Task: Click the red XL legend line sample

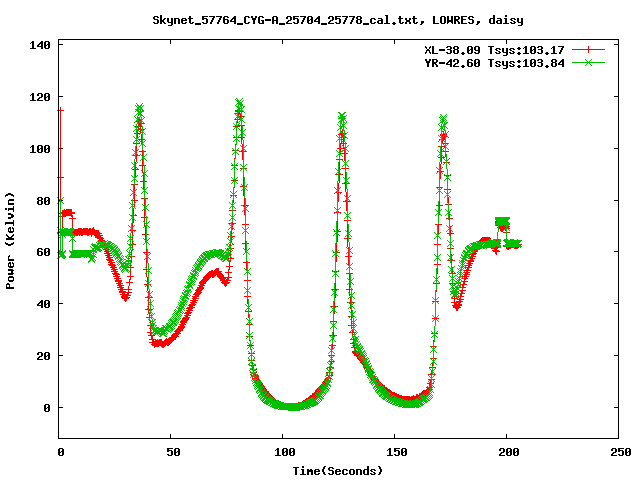Action: (588, 50)
